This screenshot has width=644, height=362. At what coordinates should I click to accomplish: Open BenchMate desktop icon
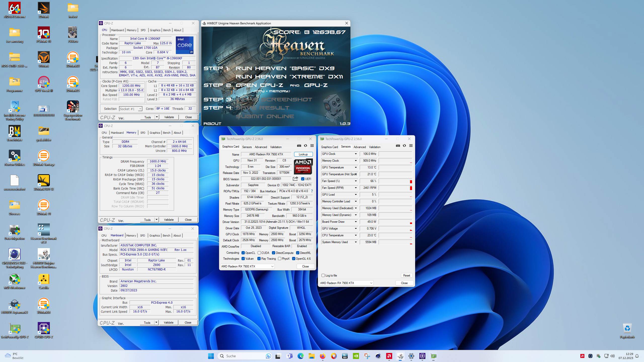pos(14,133)
